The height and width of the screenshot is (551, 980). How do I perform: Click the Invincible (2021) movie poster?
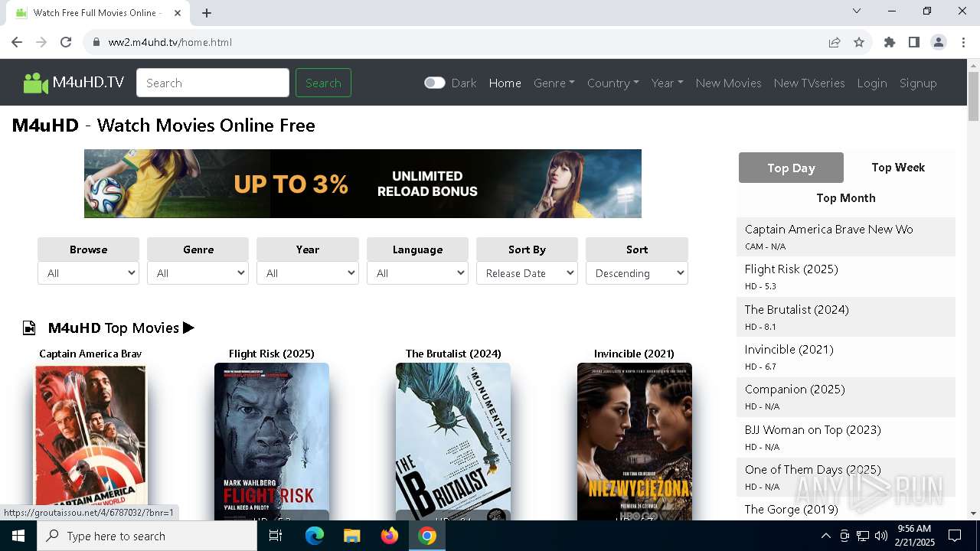[x=635, y=442]
